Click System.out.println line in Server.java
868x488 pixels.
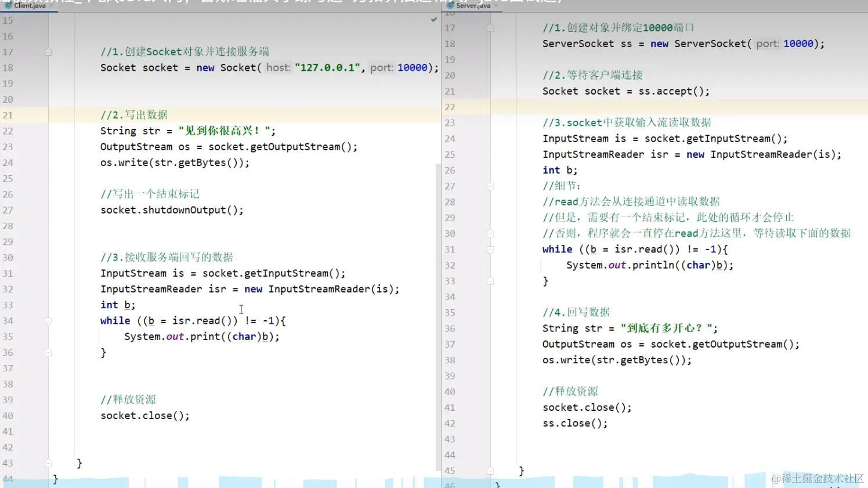[x=650, y=265]
